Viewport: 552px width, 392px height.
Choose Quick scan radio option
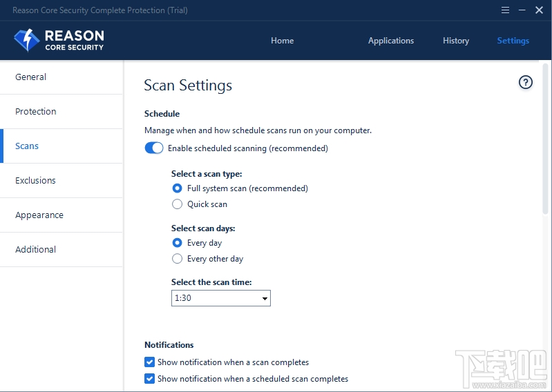pyautogui.click(x=177, y=204)
